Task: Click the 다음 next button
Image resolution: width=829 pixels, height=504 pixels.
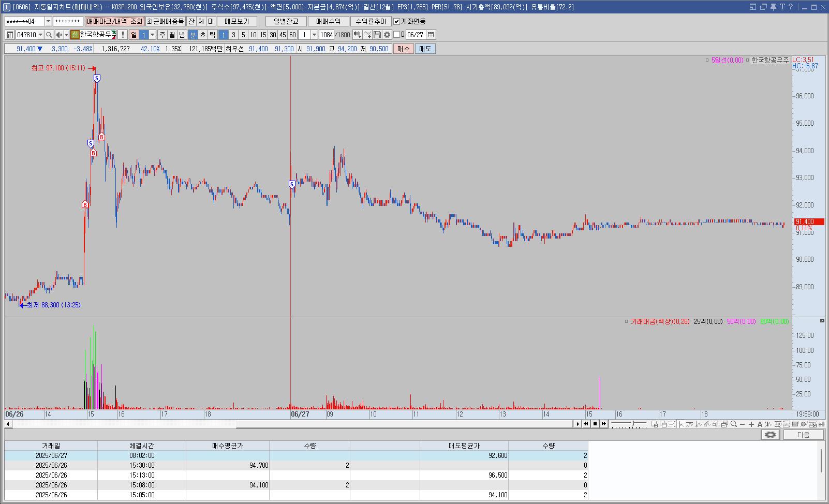Action: [x=803, y=435]
